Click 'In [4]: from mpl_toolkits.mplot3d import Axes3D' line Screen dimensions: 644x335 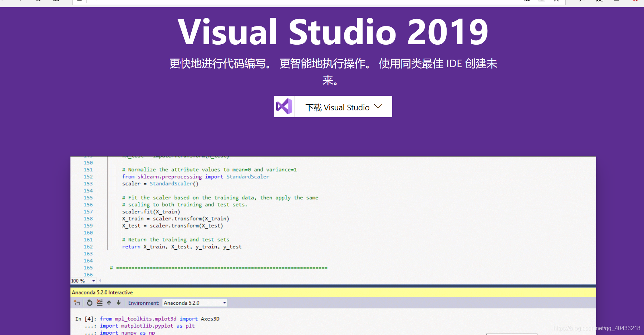147,319
